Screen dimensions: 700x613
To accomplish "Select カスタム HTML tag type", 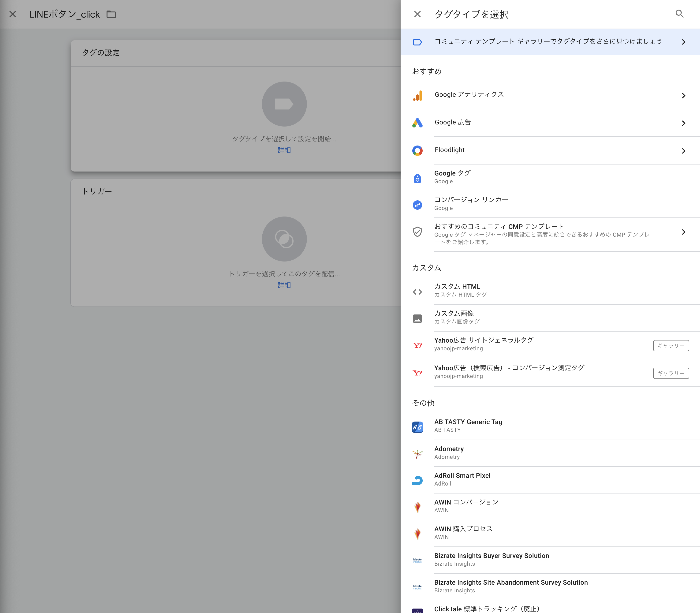I will click(550, 291).
